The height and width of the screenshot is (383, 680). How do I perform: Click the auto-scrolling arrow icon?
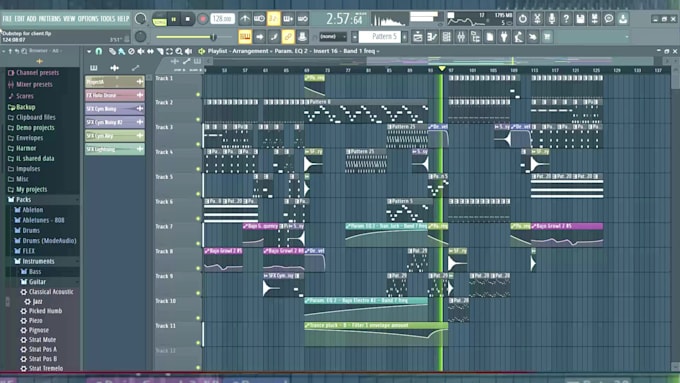click(259, 37)
